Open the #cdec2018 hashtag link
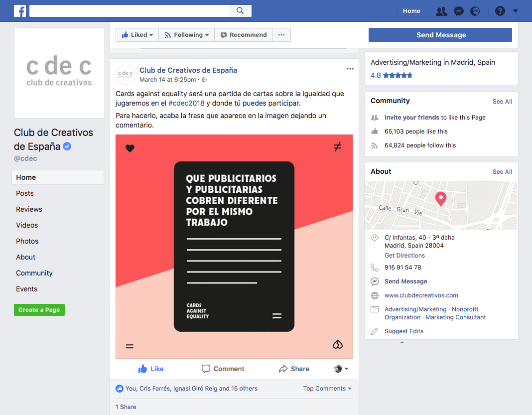Screen dimensions: 532x415 186,103
